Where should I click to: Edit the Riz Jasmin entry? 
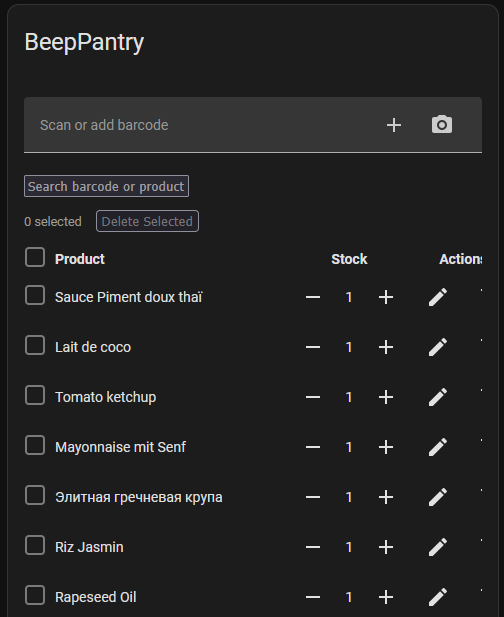tap(438, 547)
